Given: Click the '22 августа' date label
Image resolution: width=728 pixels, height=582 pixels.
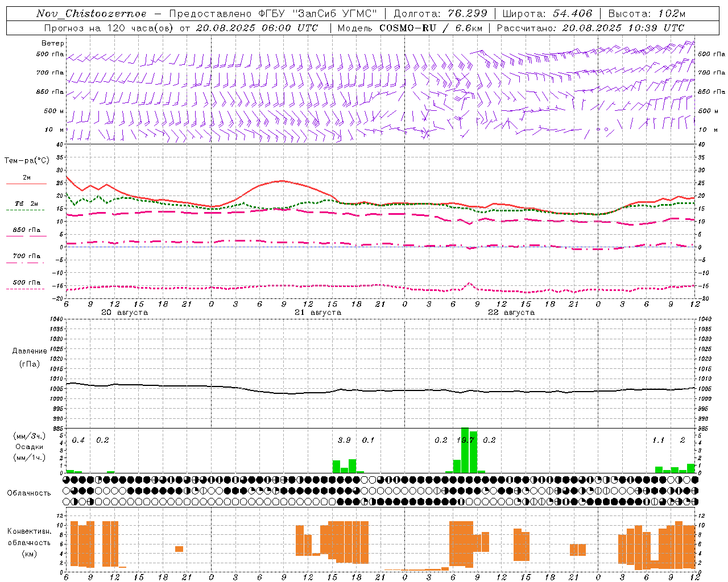Looking at the screenshot, I should click(511, 313).
